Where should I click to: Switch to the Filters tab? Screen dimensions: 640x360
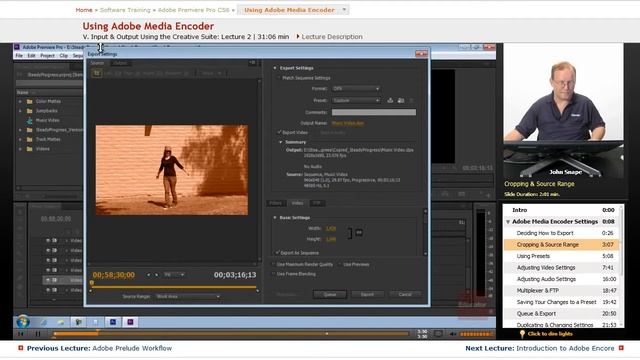(x=276, y=203)
